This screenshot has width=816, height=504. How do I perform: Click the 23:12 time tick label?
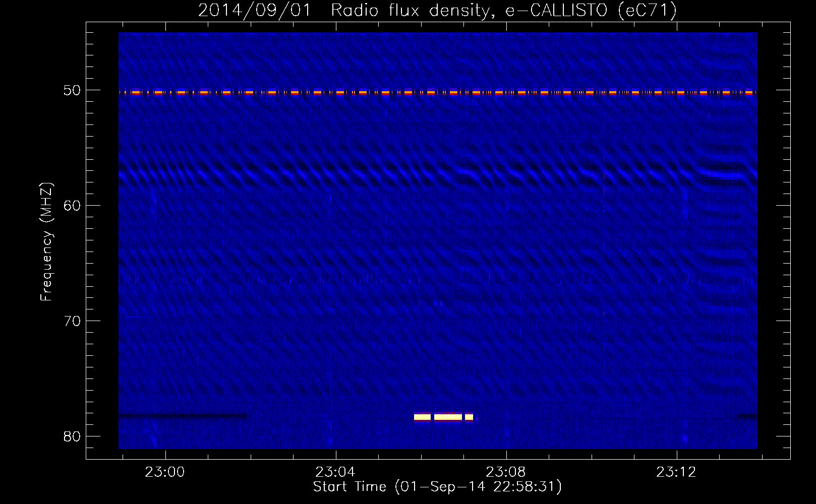coord(676,472)
